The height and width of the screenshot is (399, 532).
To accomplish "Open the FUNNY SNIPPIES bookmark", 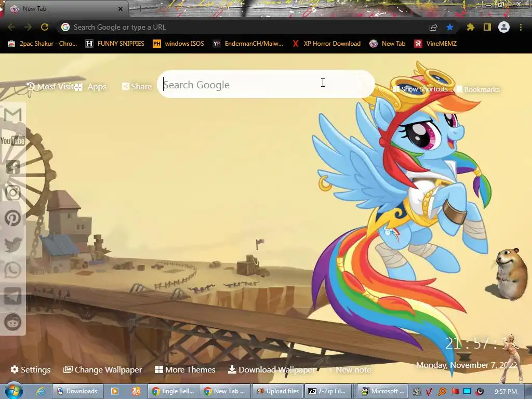I will click(x=115, y=44).
